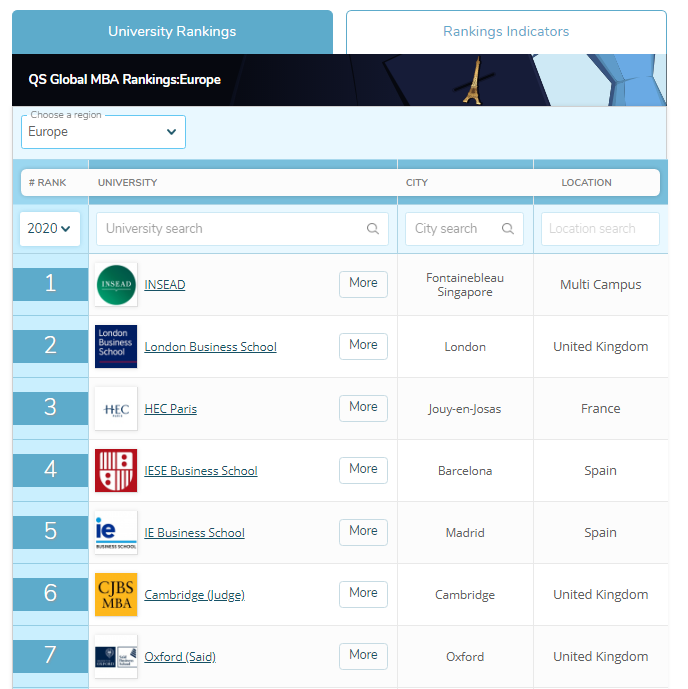Open the London Business School link
The width and height of the screenshot is (688, 689).
[x=210, y=347]
